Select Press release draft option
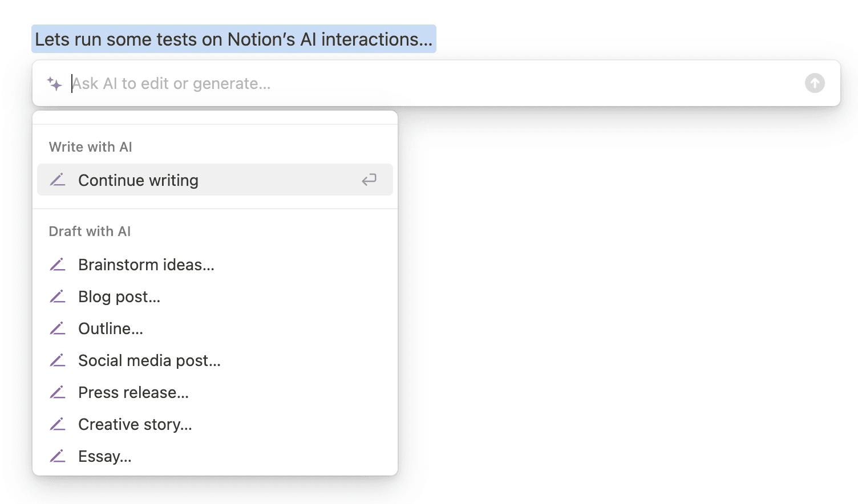This screenshot has height=504, width=858. point(215,392)
